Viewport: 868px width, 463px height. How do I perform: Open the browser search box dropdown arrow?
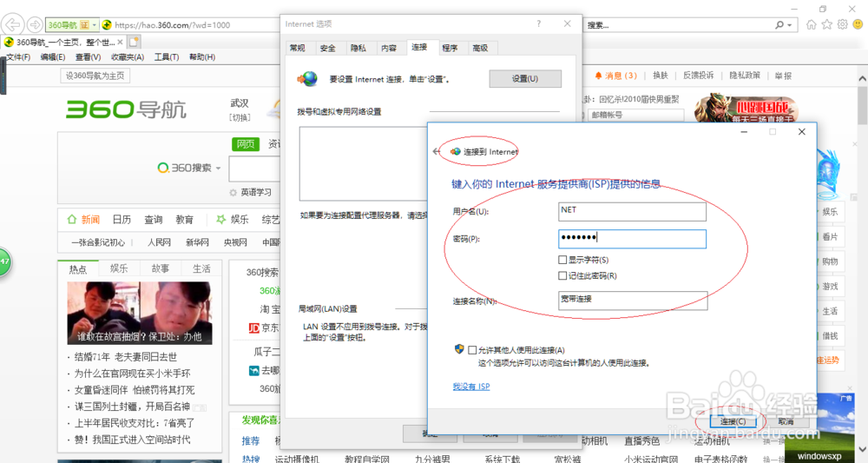click(789, 25)
